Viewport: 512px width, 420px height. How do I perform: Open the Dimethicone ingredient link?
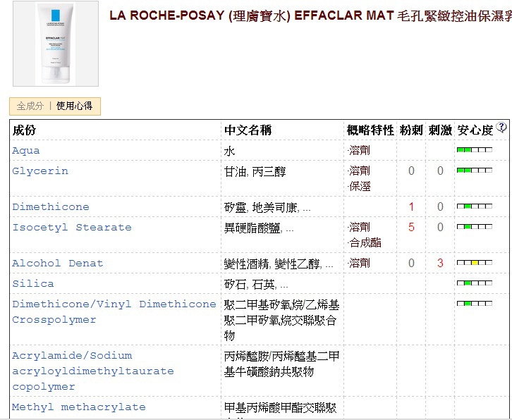click(x=51, y=207)
